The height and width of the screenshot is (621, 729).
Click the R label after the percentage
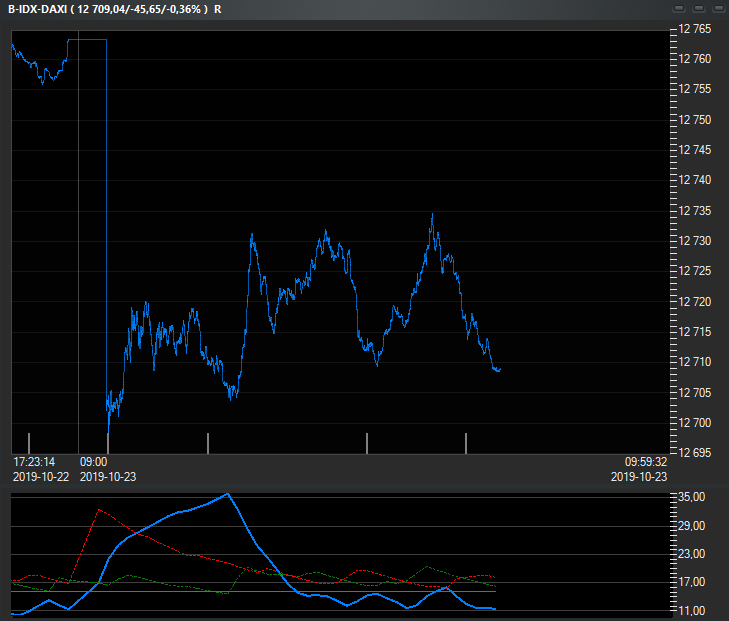click(x=219, y=9)
